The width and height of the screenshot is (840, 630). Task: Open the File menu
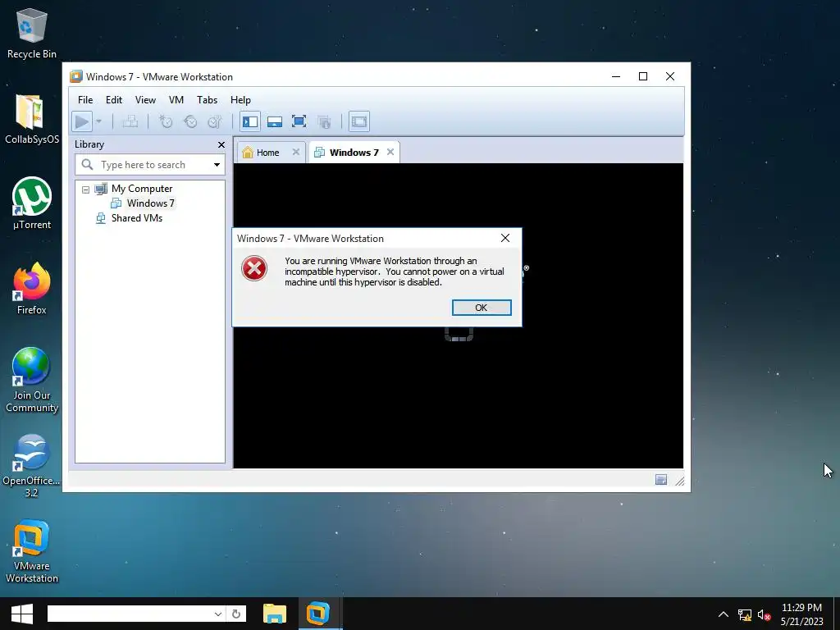point(85,99)
